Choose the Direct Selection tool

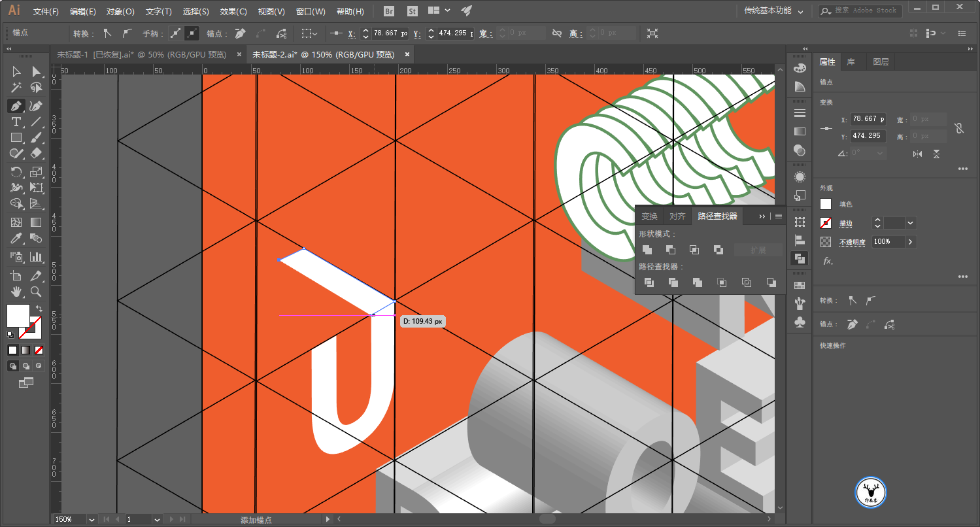[x=36, y=72]
